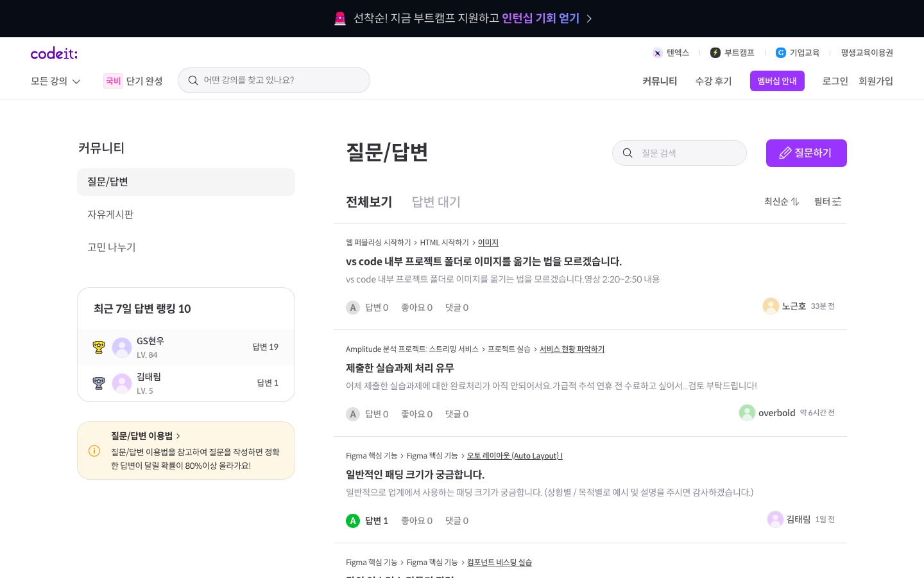The height and width of the screenshot is (578, 924).
Task: Switch to the 답변 대기 tab
Action: tap(436, 202)
